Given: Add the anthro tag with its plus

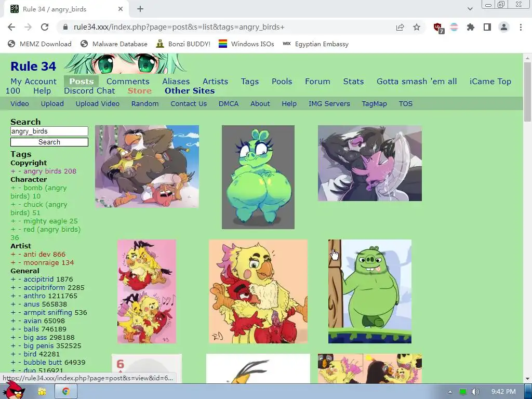Looking at the screenshot, I should [13, 296].
